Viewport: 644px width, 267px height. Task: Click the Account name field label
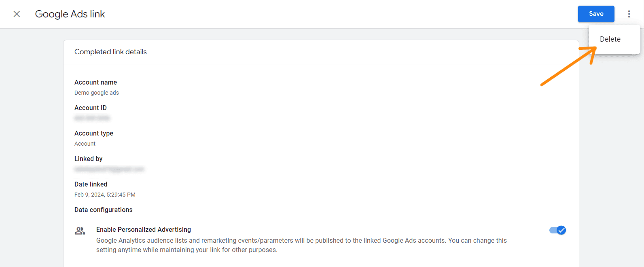point(95,82)
